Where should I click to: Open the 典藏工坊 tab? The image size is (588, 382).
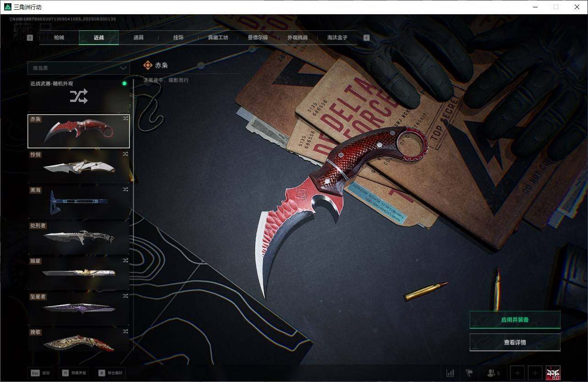click(x=218, y=38)
